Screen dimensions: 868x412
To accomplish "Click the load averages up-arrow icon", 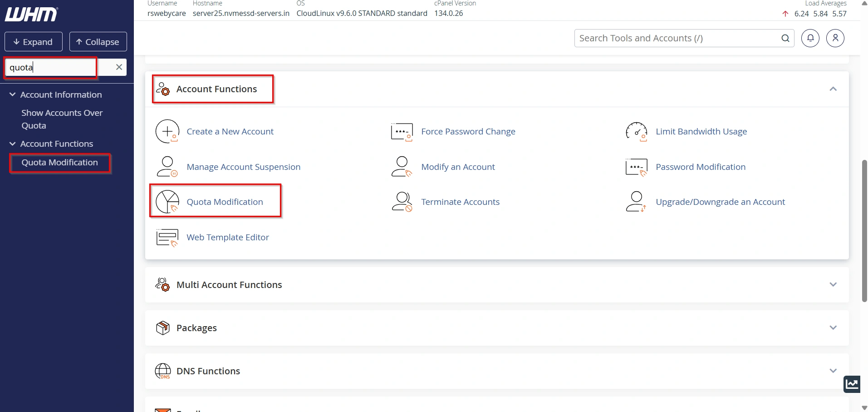I will [785, 14].
